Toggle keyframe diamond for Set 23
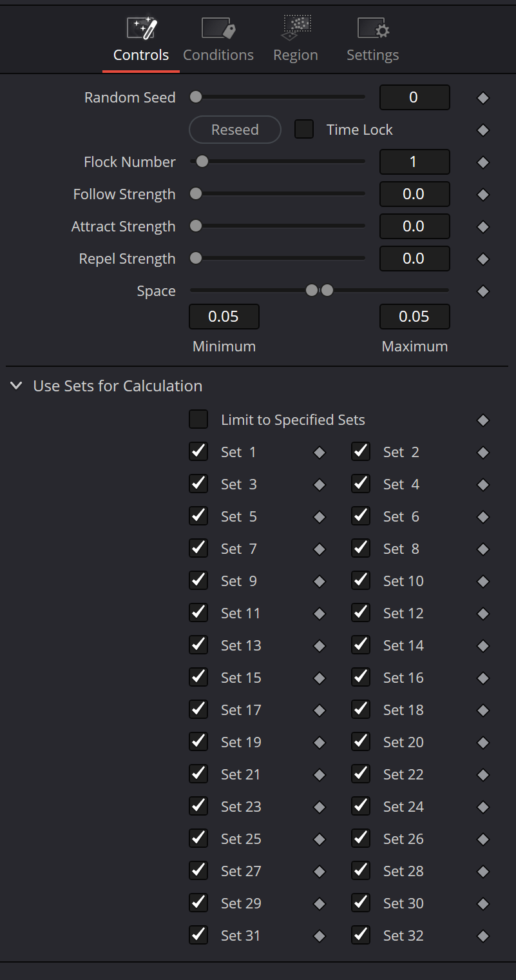 (320, 807)
